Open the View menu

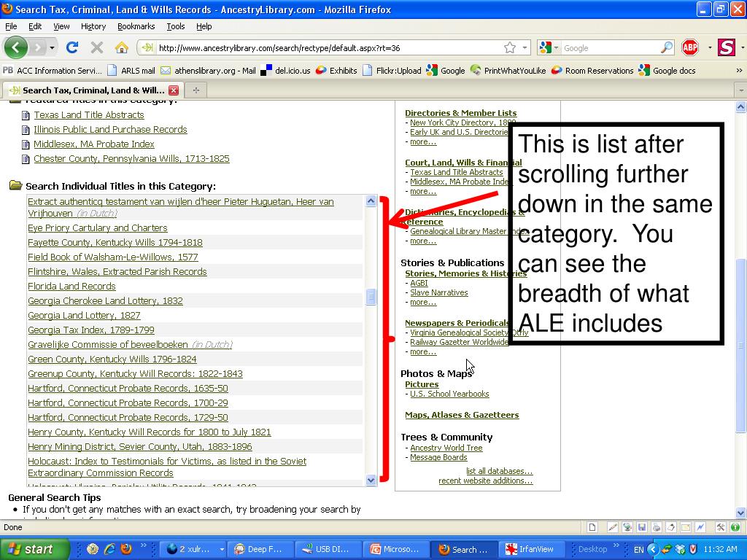tap(61, 26)
